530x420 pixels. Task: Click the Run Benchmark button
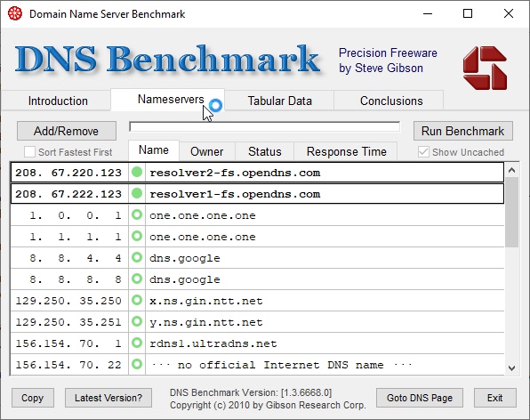pos(462,131)
